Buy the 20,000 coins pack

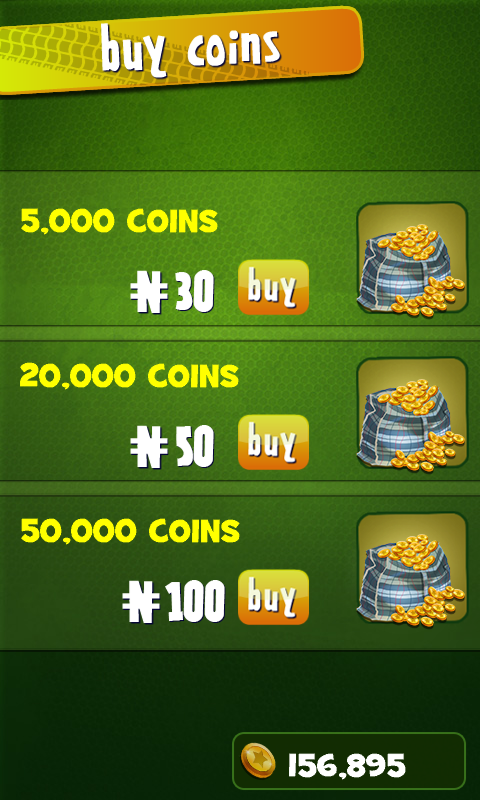273,442
